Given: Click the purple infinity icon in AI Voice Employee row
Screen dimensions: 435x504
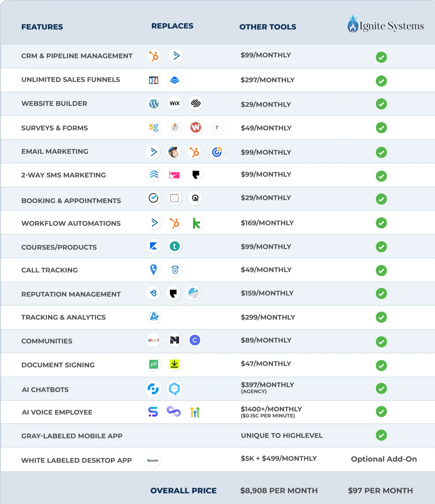Looking at the screenshot, I should pyautogui.click(x=174, y=411).
